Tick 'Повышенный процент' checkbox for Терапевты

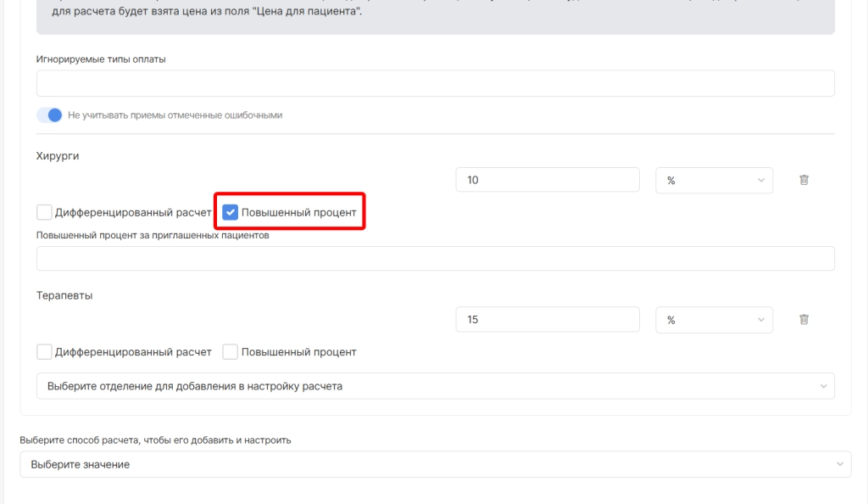point(230,351)
